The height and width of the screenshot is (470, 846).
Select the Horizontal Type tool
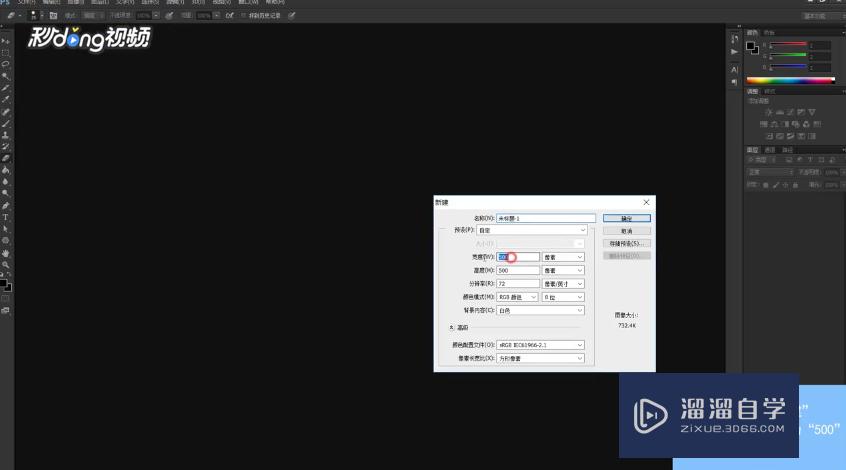pos(5,217)
